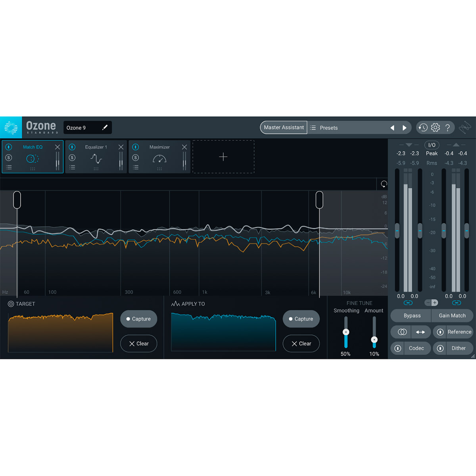Add a new module in the empty plus slot
Screen dimensions: 476x476
click(x=223, y=157)
